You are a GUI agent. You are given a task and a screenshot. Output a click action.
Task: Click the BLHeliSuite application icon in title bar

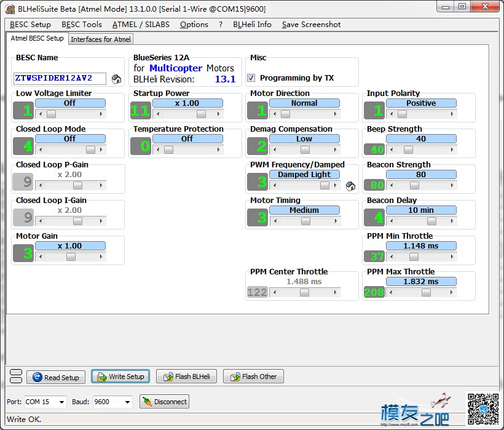click(x=10, y=9)
